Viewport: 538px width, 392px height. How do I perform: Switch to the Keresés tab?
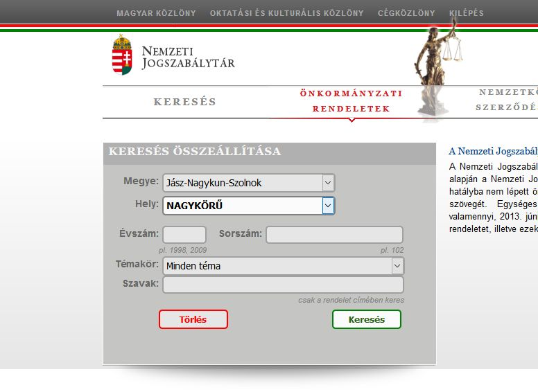185,102
